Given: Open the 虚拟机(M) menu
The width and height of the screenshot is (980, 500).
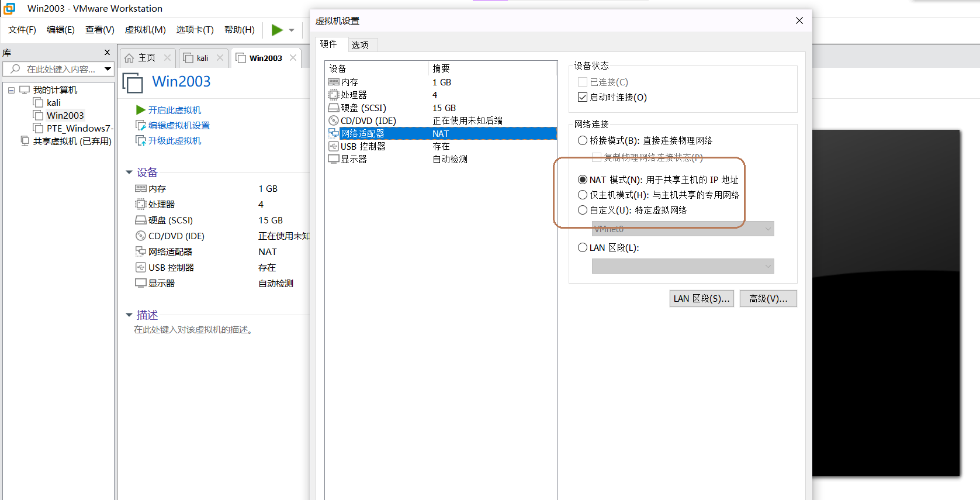Looking at the screenshot, I should 146,30.
